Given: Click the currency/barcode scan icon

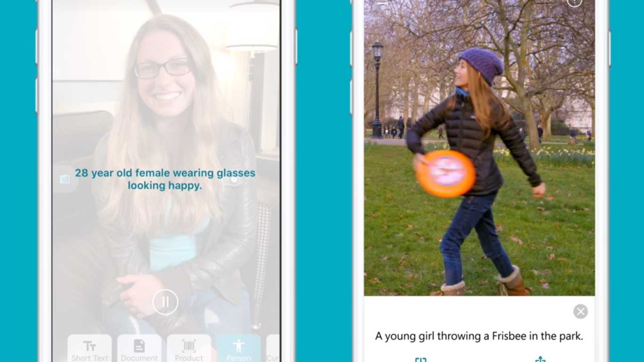Looking at the screenshot, I should [x=188, y=347].
